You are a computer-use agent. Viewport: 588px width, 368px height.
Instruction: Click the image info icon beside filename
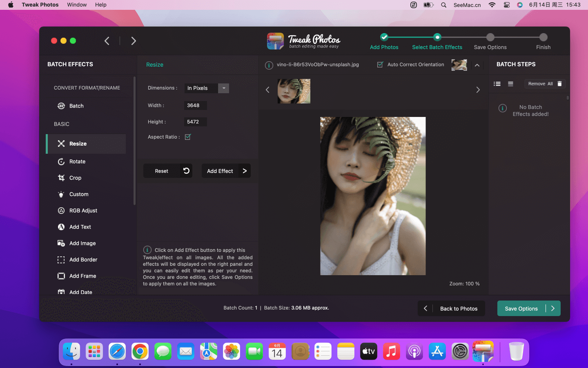(269, 65)
